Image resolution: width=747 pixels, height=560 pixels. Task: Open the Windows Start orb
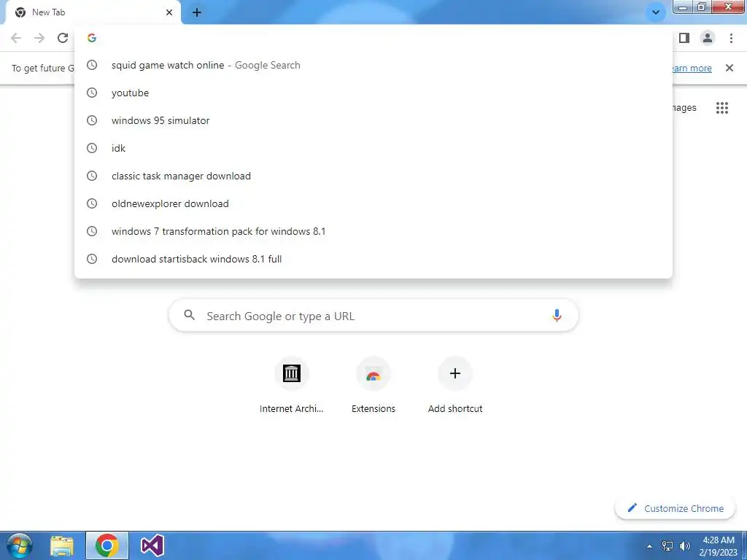pos(20,545)
